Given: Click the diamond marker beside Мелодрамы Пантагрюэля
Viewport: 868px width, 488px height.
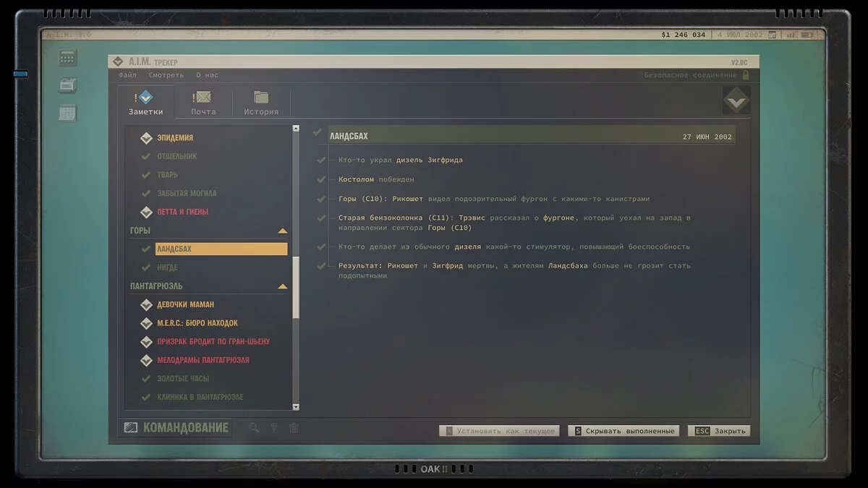Looking at the screenshot, I should pos(146,360).
